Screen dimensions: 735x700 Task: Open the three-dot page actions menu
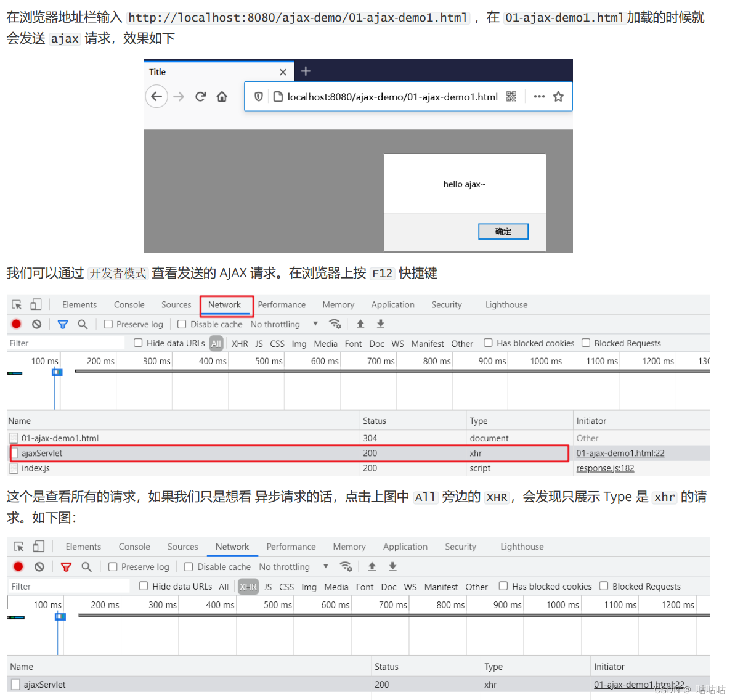pyautogui.click(x=539, y=97)
